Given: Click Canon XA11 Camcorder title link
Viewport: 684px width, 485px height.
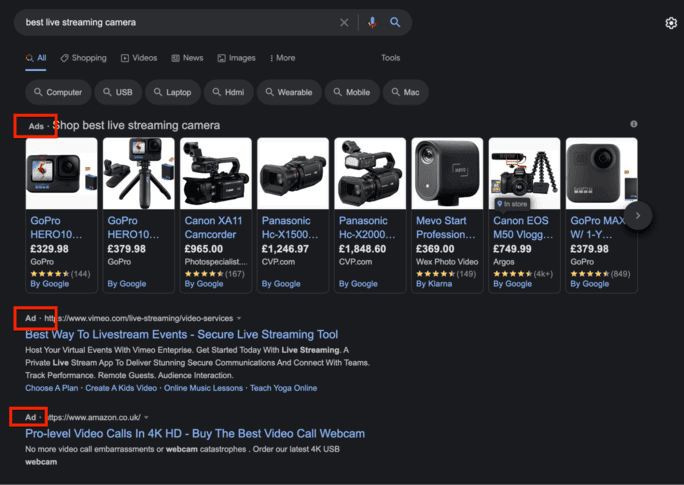Looking at the screenshot, I should click(x=213, y=228).
